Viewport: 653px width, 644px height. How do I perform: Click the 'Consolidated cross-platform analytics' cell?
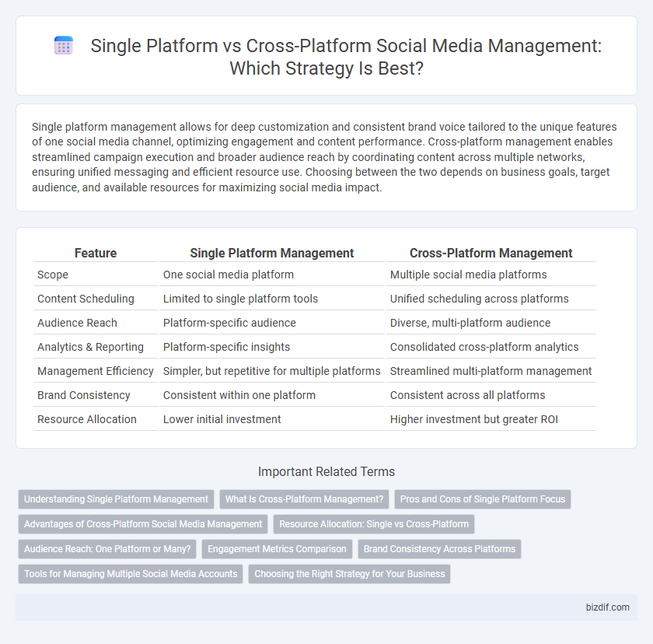(x=484, y=347)
